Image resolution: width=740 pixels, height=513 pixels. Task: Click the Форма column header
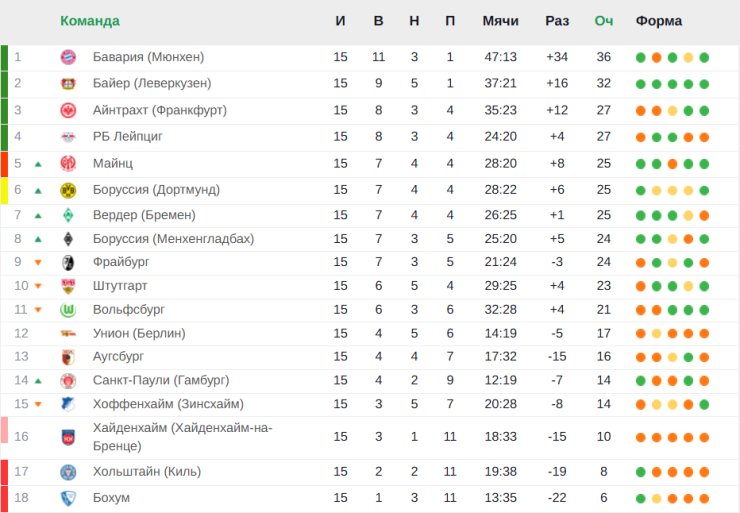point(658,21)
